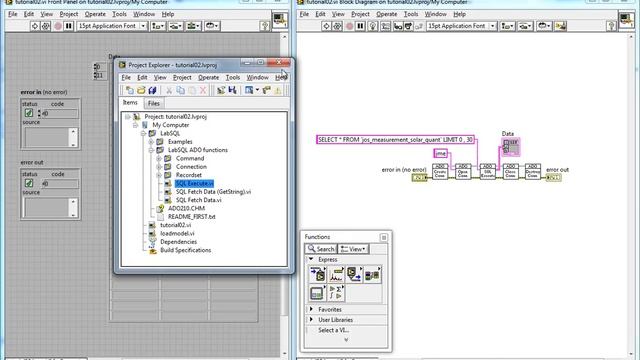The width and height of the screenshot is (640, 360).
Task: Click the Step Over debugging icon
Action: tap(408, 26)
